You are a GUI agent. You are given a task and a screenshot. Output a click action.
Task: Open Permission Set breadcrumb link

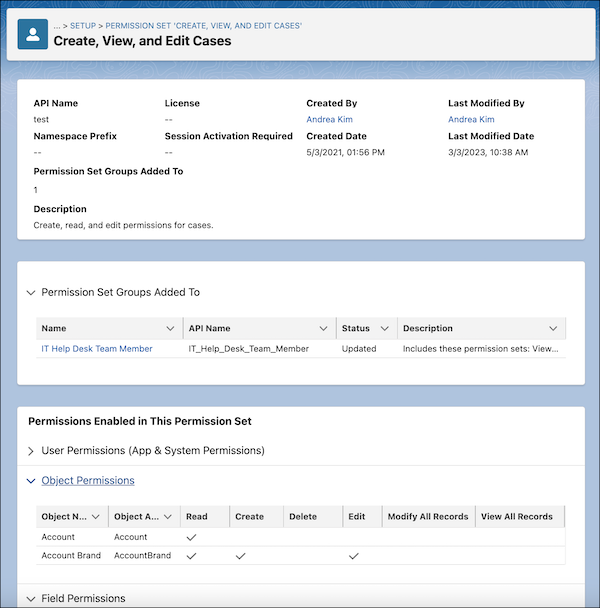(204, 26)
